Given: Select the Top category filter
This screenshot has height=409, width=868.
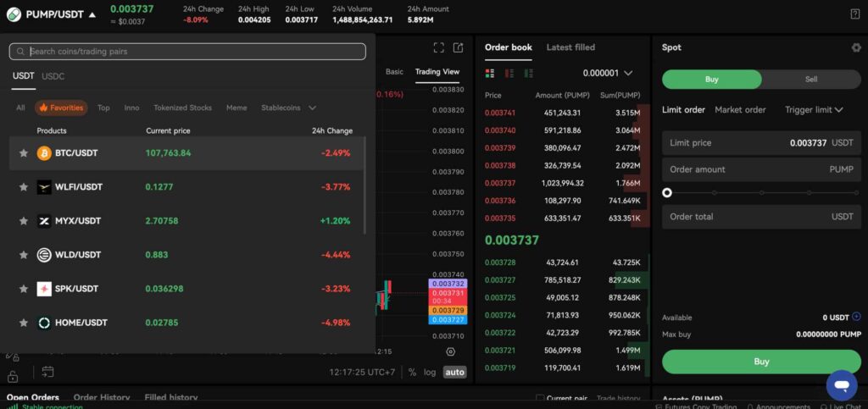Looking at the screenshot, I should coord(103,108).
